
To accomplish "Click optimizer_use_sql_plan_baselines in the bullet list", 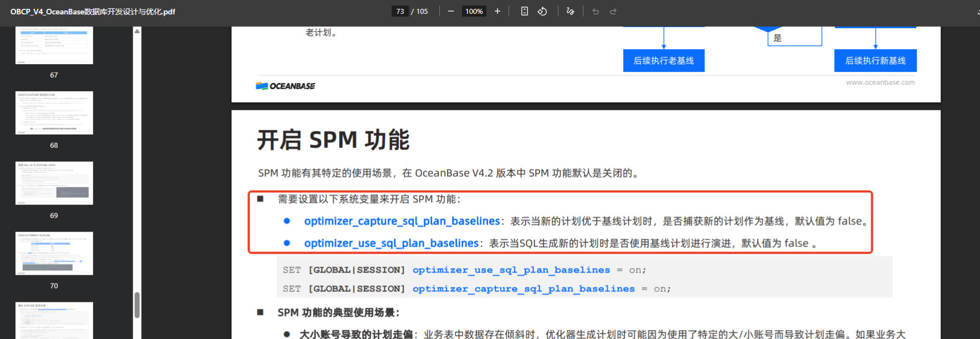I will [x=391, y=243].
